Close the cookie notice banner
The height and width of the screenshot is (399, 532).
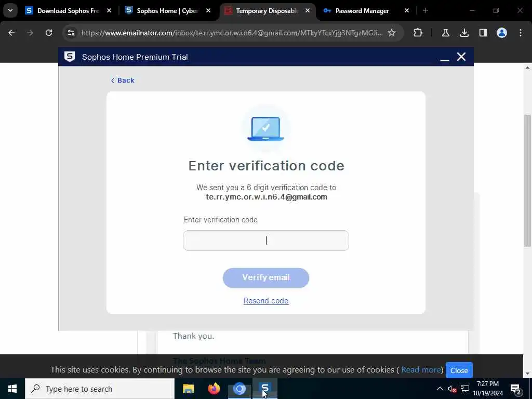click(x=459, y=370)
